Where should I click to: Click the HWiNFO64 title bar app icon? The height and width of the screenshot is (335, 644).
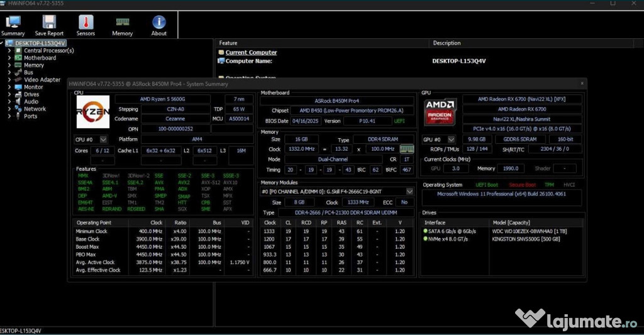click(x=3, y=3)
